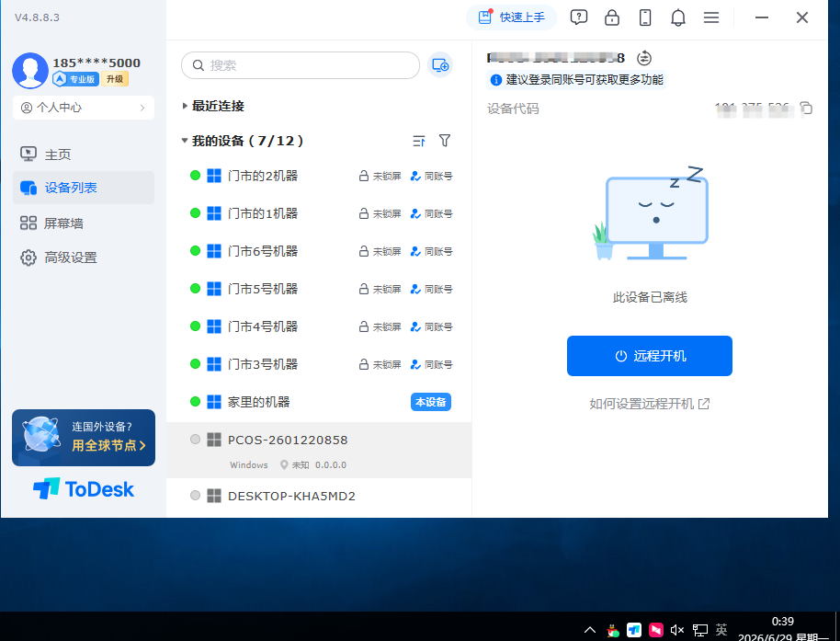This screenshot has width=840, height=641.
Task: Open 如何设置远程开机 link
Action: click(649, 404)
